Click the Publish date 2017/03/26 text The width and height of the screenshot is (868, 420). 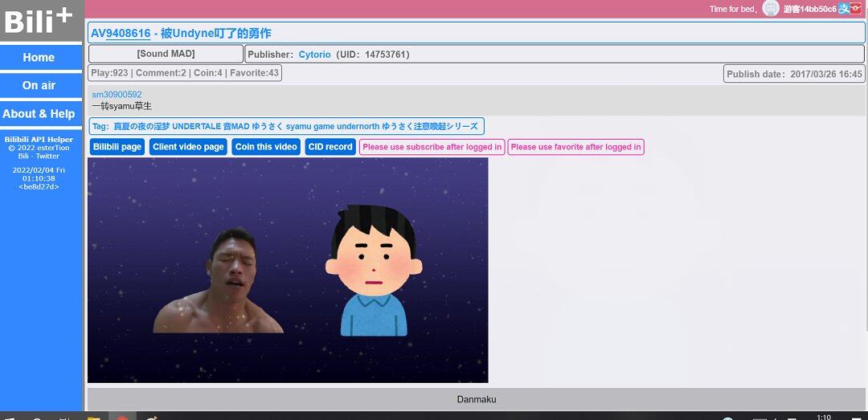pyautogui.click(x=794, y=74)
